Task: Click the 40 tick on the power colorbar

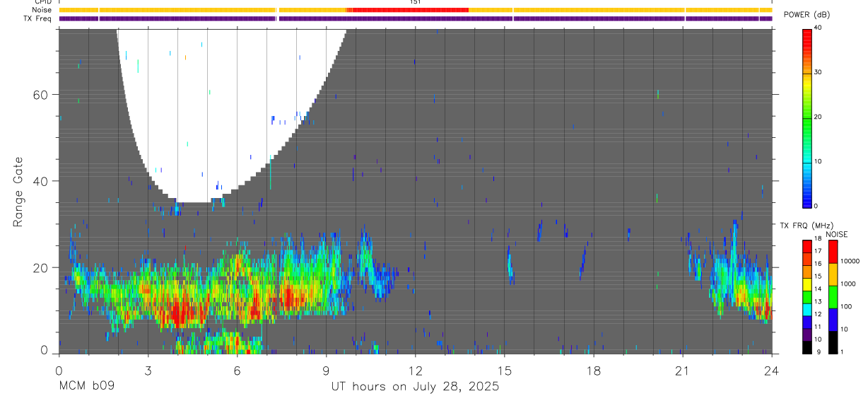Action: tap(819, 28)
